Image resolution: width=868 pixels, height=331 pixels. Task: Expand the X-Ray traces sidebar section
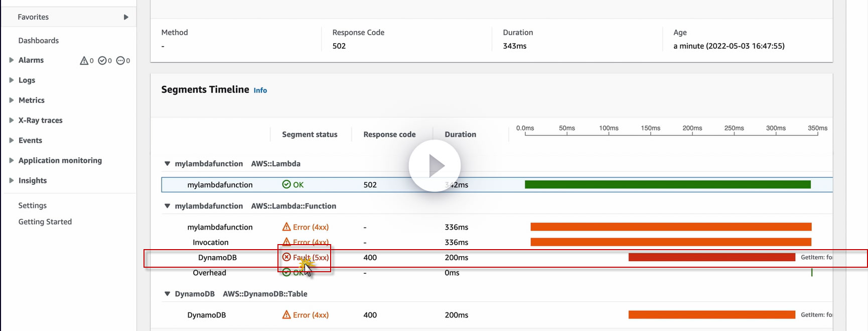(11, 120)
